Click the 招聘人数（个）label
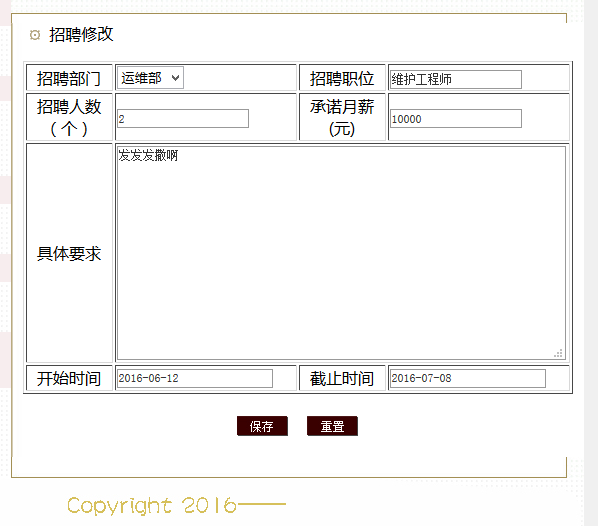This screenshot has height=526, width=598. 69,117
